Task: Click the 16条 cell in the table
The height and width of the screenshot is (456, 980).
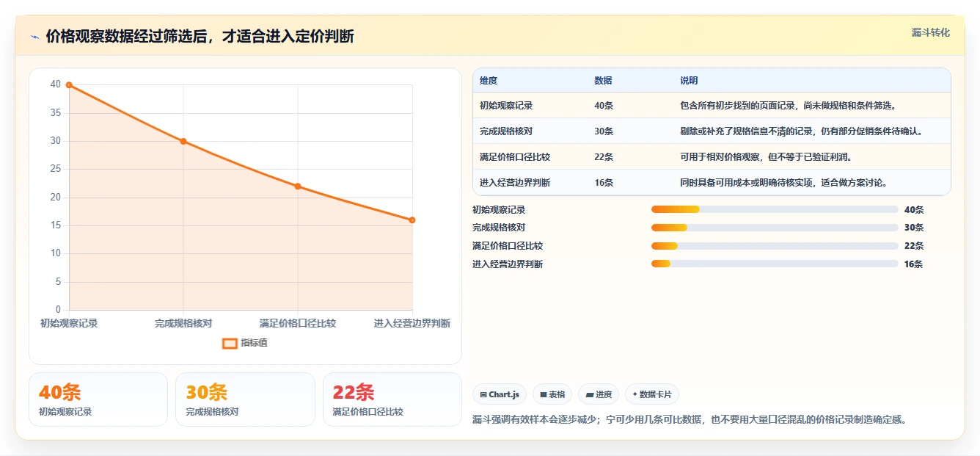Action: (x=604, y=182)
